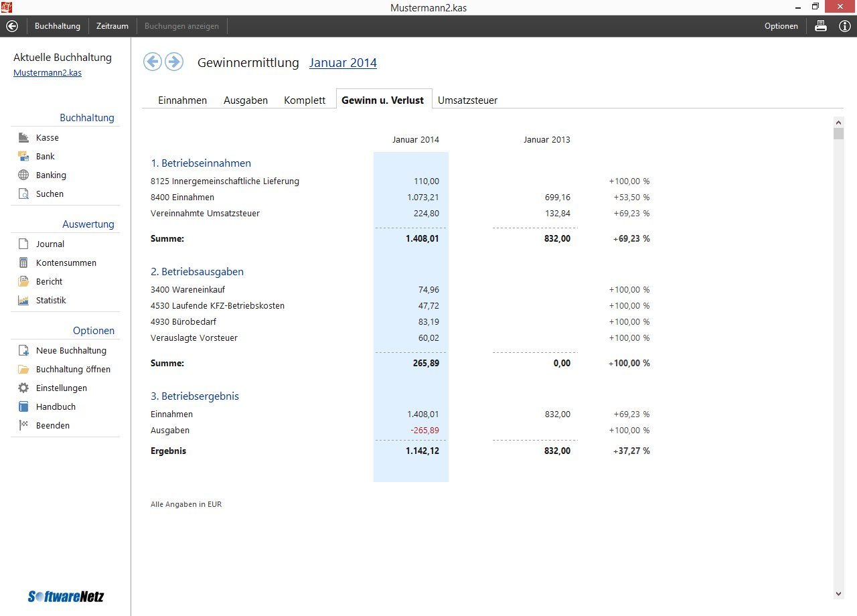
Task: Switch to the Komplett tab
Action: [305, 100]
